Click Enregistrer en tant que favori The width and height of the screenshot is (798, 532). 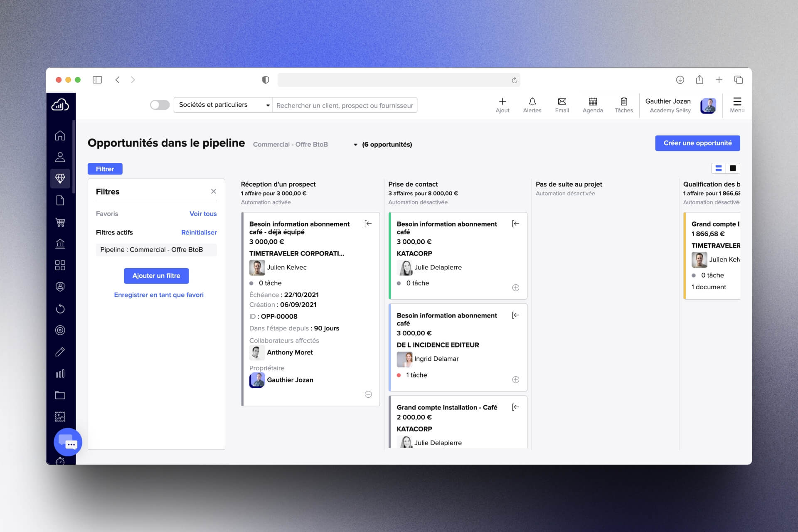click(x=159, y=295)
